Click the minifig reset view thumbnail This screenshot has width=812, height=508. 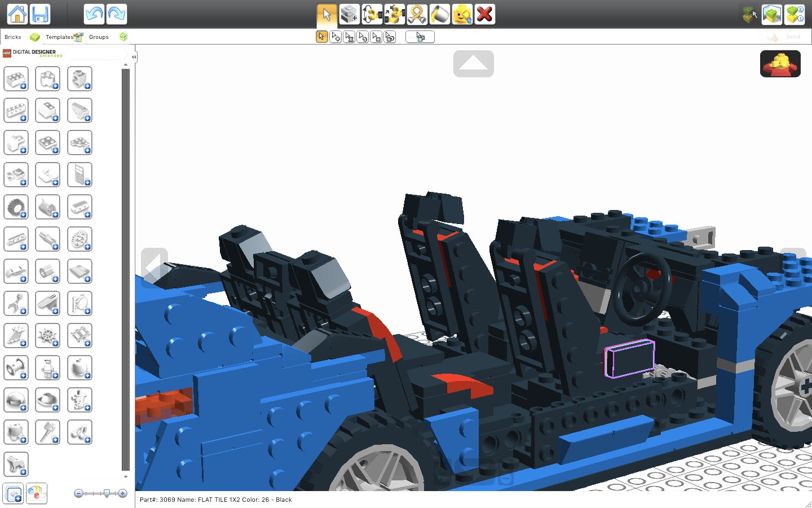pyautogui.click(x=780, y=64)
